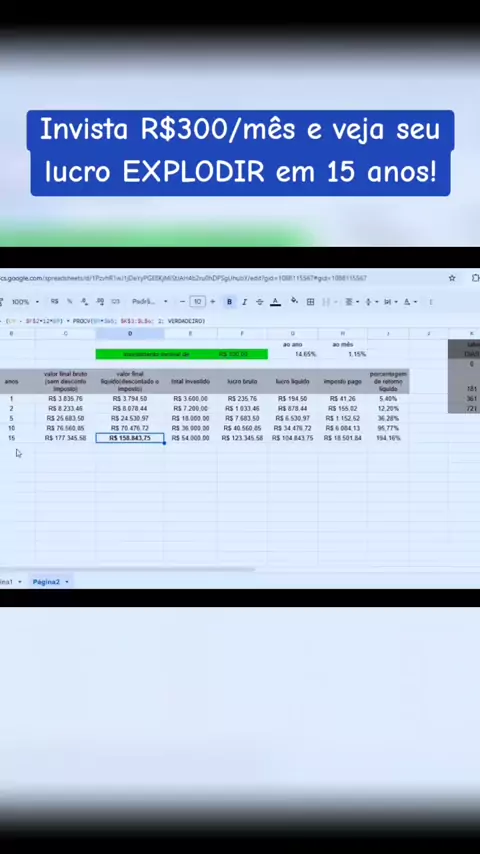Toggle strikethrough formatting in toolbar

[259, 302]
